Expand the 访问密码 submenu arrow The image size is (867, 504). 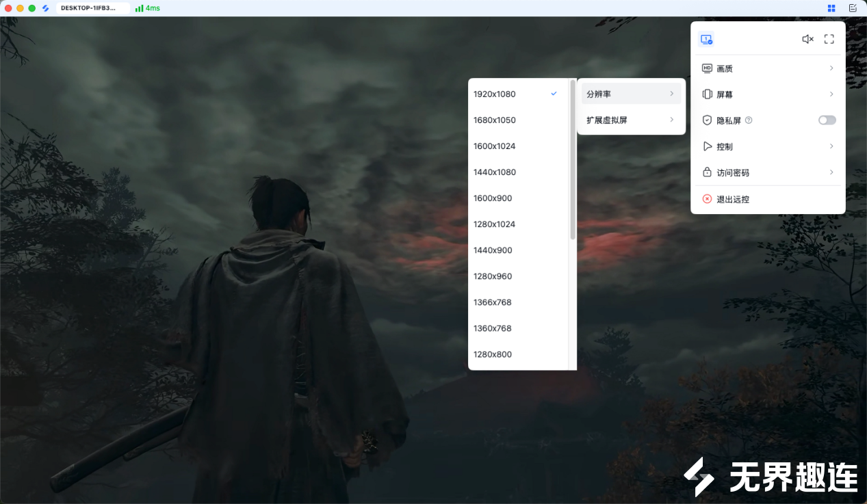(x=831, y=172)
